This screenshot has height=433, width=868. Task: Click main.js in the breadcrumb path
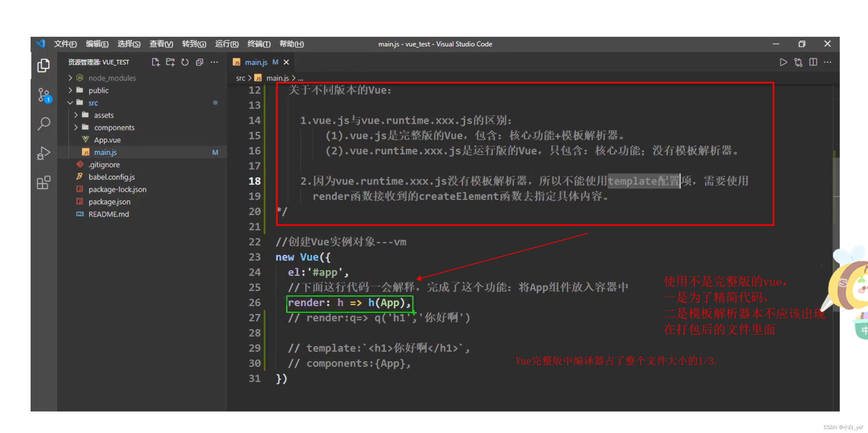(277, 78)
